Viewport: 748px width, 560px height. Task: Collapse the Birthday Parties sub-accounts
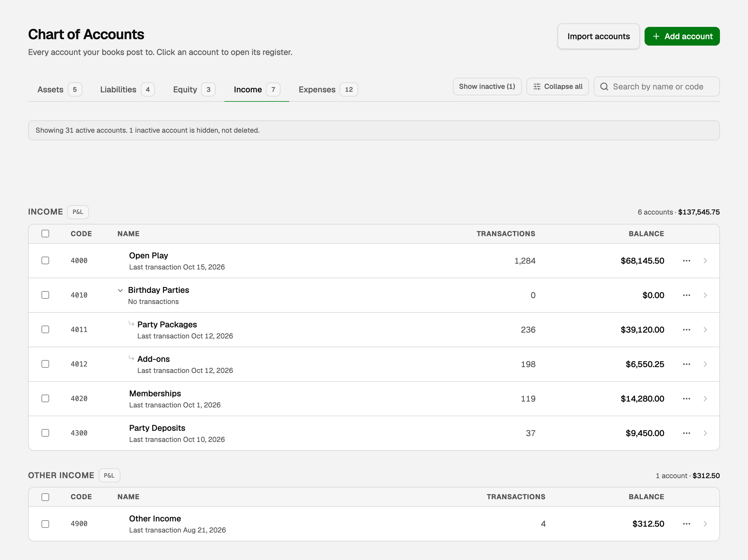[120, 291]
